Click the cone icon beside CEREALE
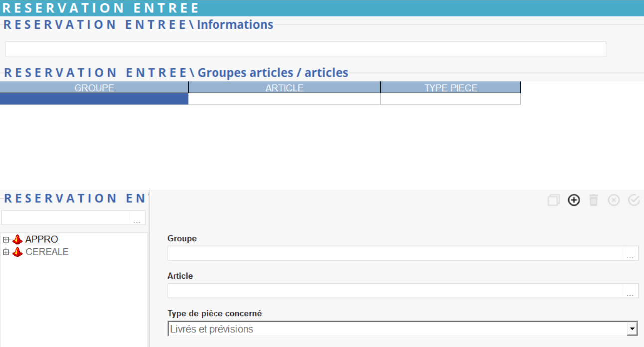644x347 pixels. tap(18, 252)
